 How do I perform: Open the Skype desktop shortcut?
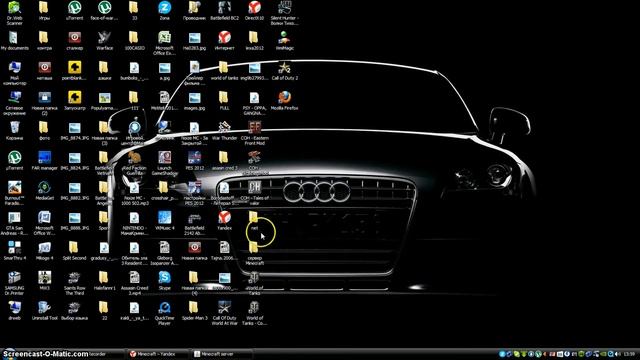tap(164, 281)
